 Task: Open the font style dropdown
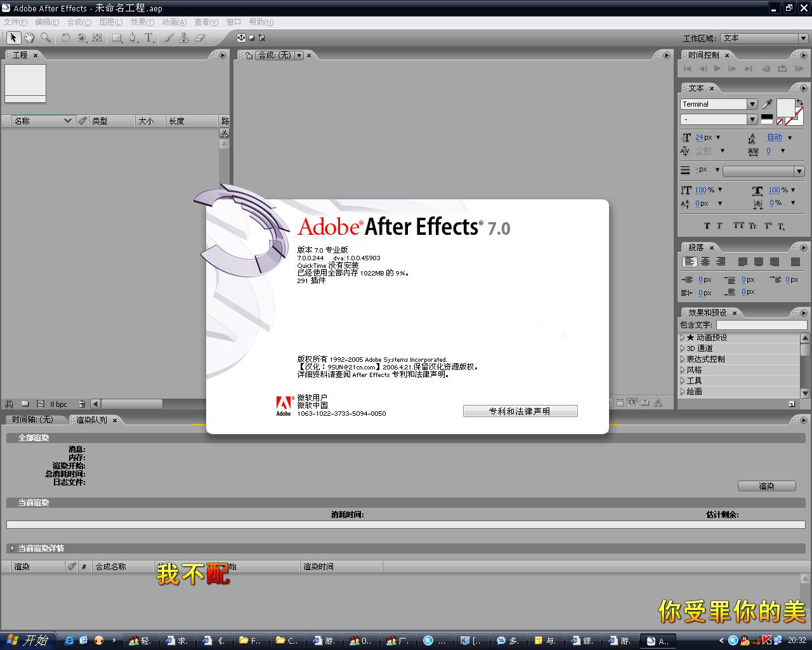coord(752,119)
